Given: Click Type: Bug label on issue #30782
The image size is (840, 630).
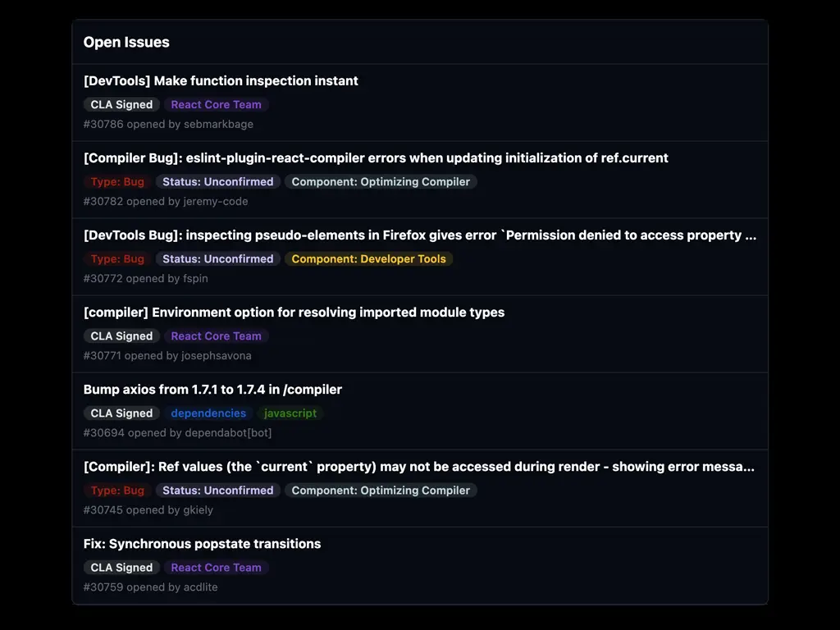Looking at the screenshot, I should [117, 182].
